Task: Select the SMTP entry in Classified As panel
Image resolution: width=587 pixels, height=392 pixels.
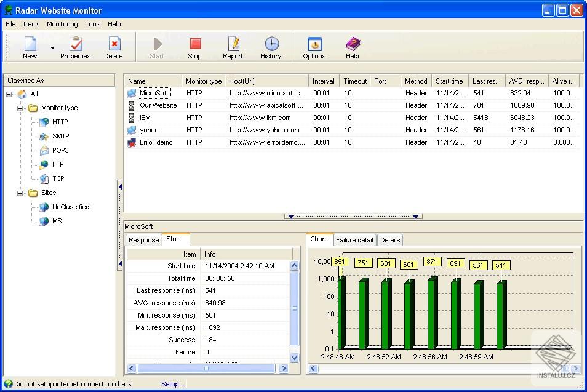Action: coord(62,136)
